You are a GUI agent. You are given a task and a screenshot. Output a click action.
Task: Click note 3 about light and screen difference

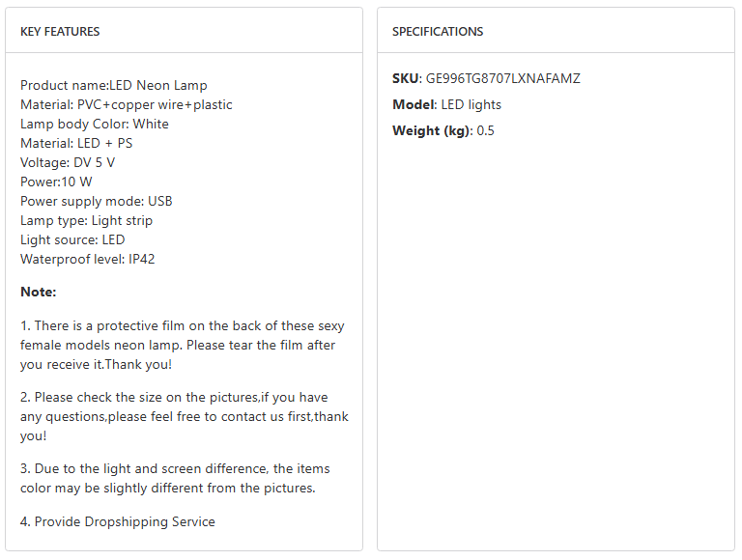pos(175,478)
